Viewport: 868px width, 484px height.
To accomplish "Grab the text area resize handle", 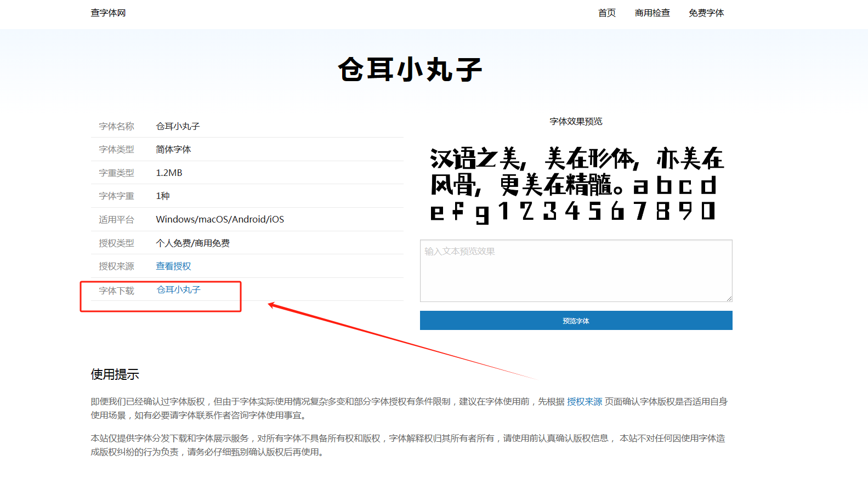I will [x=729, y=298].
